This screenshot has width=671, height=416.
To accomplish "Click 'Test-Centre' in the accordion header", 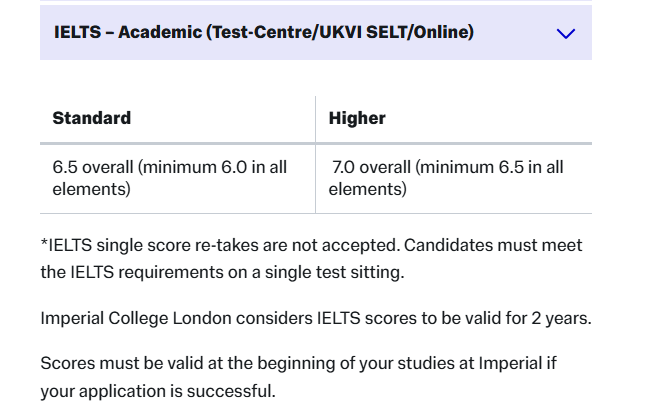I will tap(256, 32).
